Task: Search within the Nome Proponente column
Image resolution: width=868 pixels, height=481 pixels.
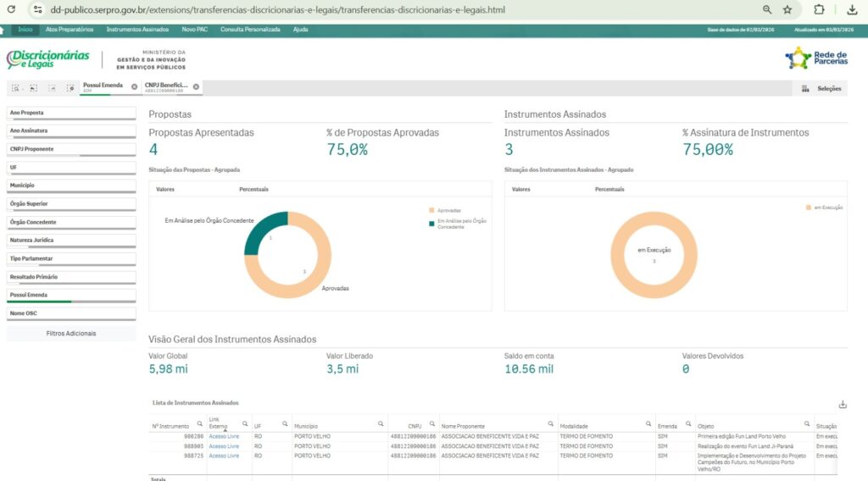Action: tap(550, 423)
